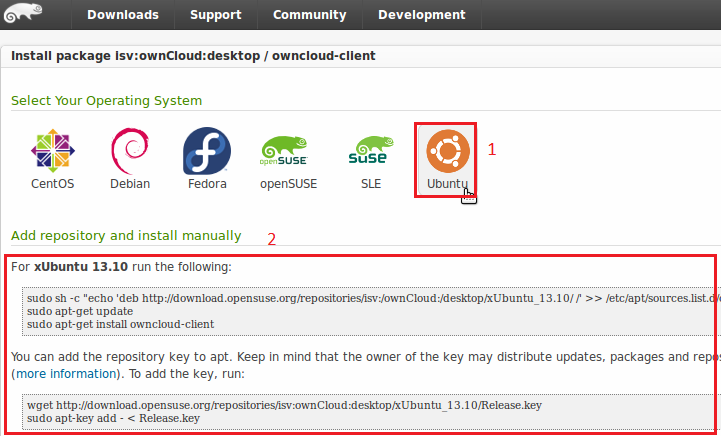This screenshot has height=436, width=721.
Task: Click the 'xUbuntu 13.10' bold text
Action: click(81, 267)
